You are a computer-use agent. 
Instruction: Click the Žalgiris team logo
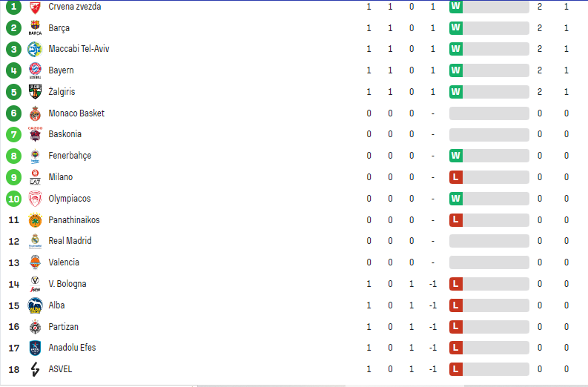click(x=35, y=92)
